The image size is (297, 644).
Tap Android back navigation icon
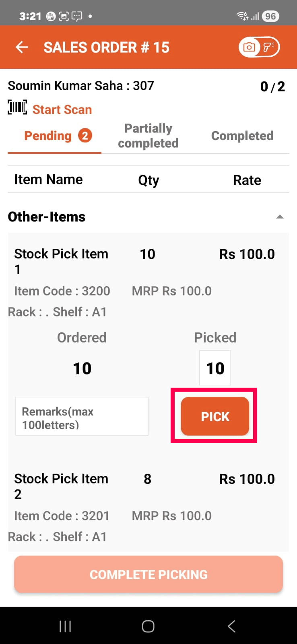[231, 626]
